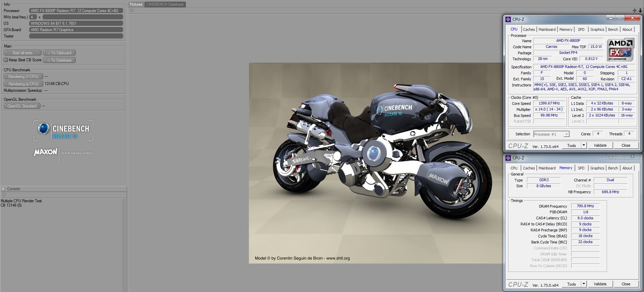Click the grip handle icon below Console
This screenshot has height=292, width=644.
4,195
